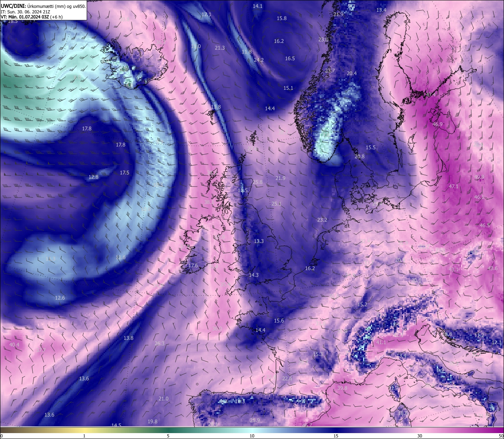Click the '14.3' value over Wales
The height and width of the screenshot is (439, 504).
click(x=254, y=275)
